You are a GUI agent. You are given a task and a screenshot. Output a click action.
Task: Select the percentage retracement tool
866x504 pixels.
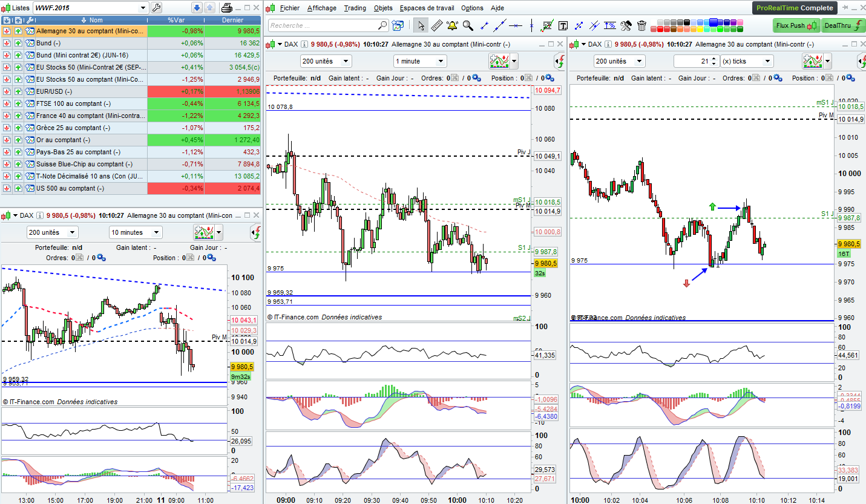tap(610, 25)
